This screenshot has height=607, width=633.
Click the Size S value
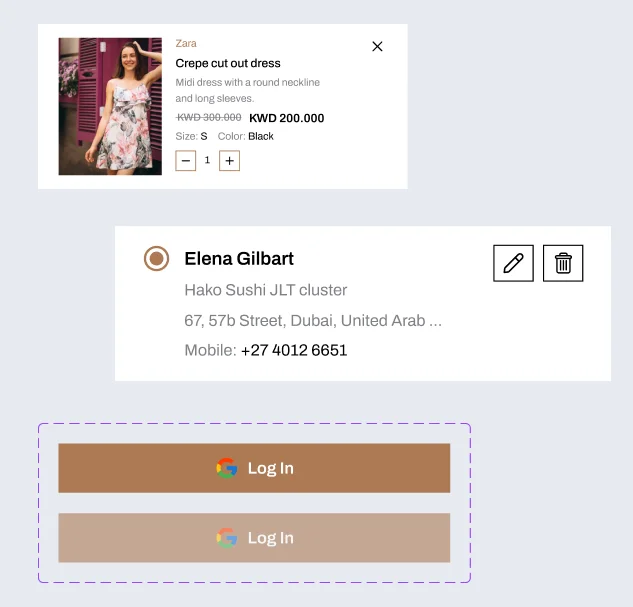coord(204,136)
